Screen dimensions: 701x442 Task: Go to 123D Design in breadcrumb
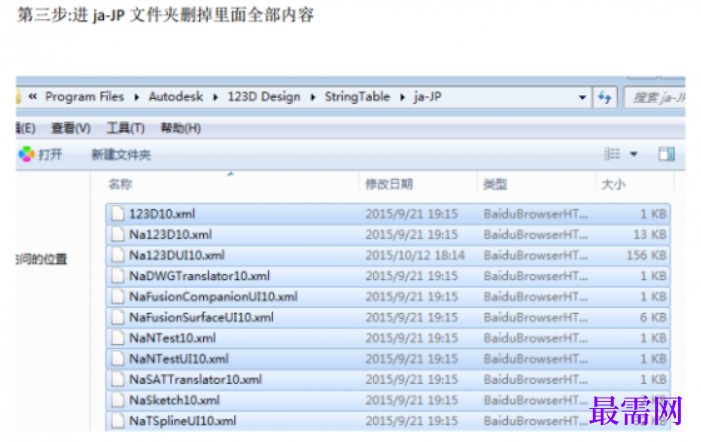(264, 97)
